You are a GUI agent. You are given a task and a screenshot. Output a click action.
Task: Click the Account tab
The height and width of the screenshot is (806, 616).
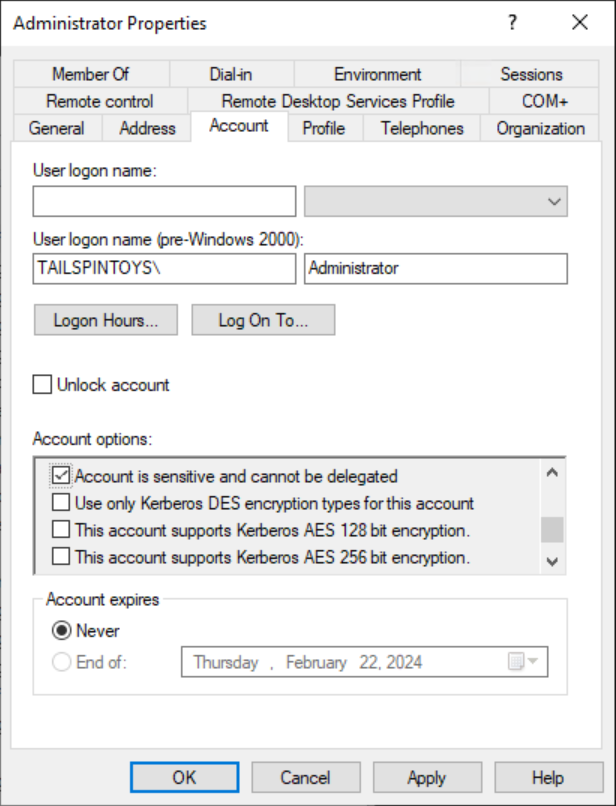pos(239,126)
